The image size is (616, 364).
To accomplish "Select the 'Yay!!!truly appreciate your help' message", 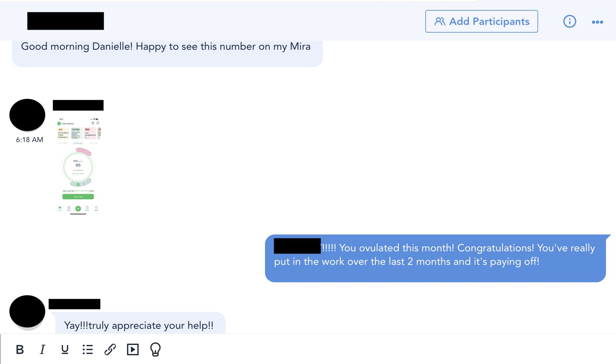I will [x=140, y=323].
